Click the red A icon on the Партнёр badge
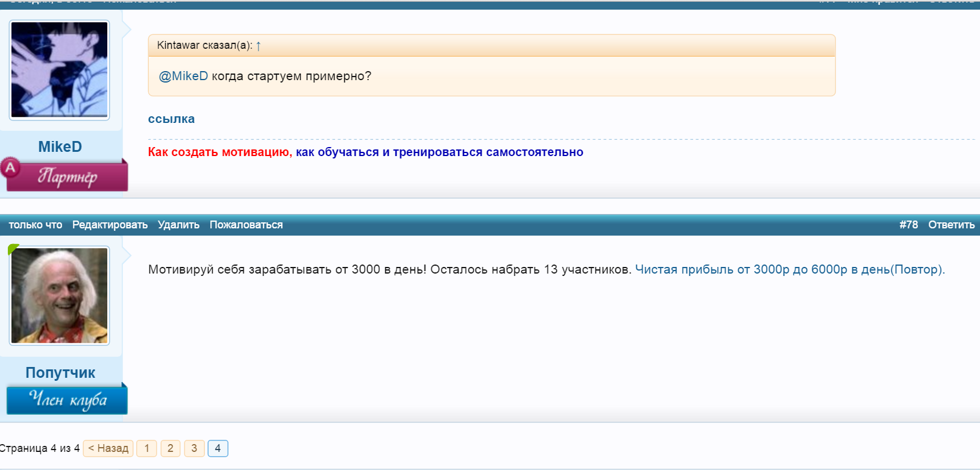The image size is (980, 470). tap(10, 168)
